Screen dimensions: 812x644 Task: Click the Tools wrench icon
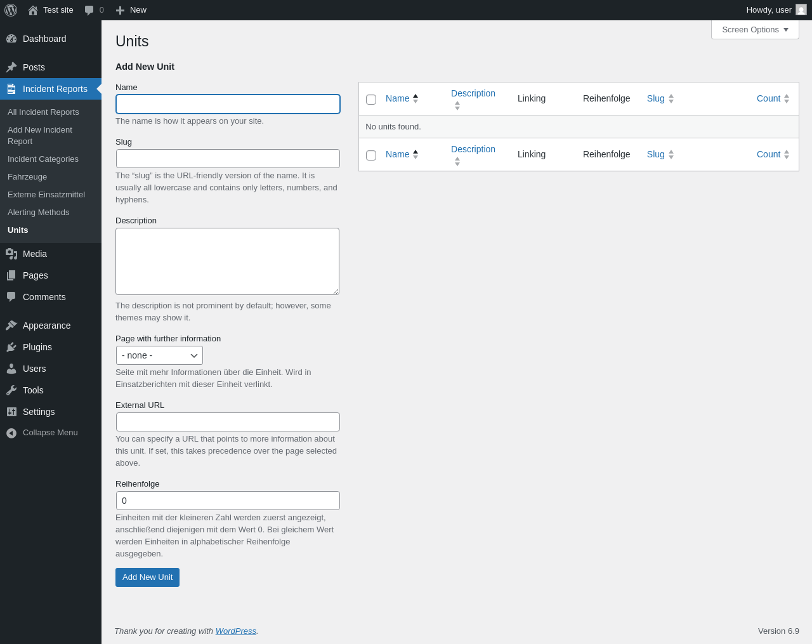(11, 390)
